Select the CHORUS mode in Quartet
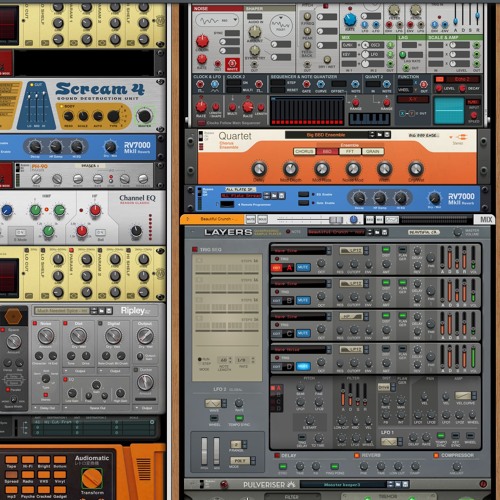500x500 pixels. point(304,151)
